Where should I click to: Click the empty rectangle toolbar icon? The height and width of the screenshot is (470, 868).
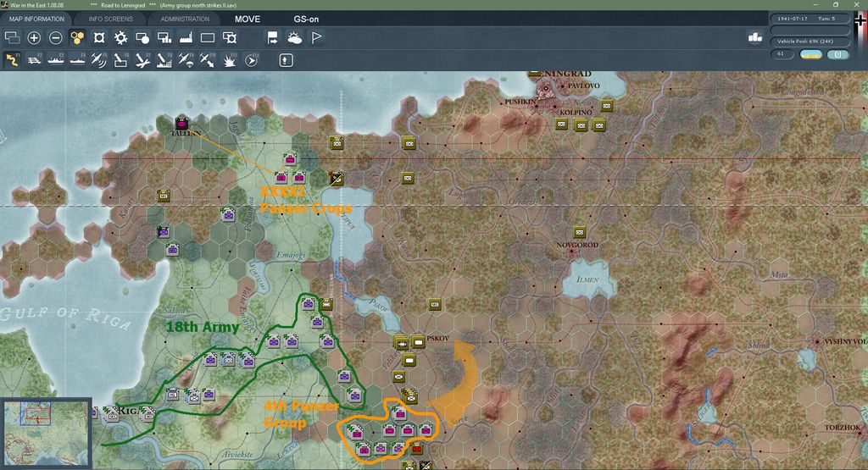point(208,37)
